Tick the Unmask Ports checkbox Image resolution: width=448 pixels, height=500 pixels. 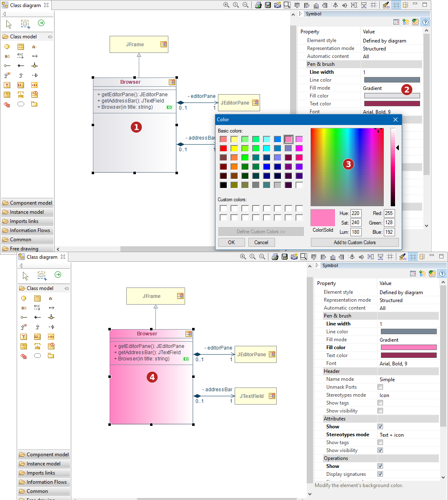(380, 387)
